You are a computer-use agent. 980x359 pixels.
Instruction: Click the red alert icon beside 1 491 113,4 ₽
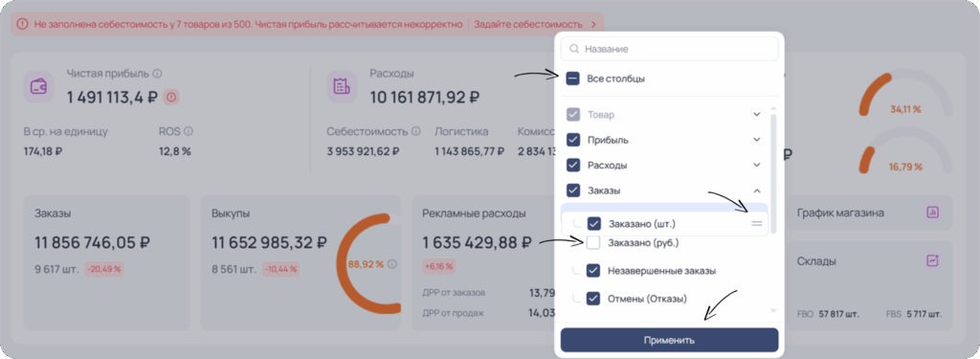pyautogui.click(x=171, y=97)
